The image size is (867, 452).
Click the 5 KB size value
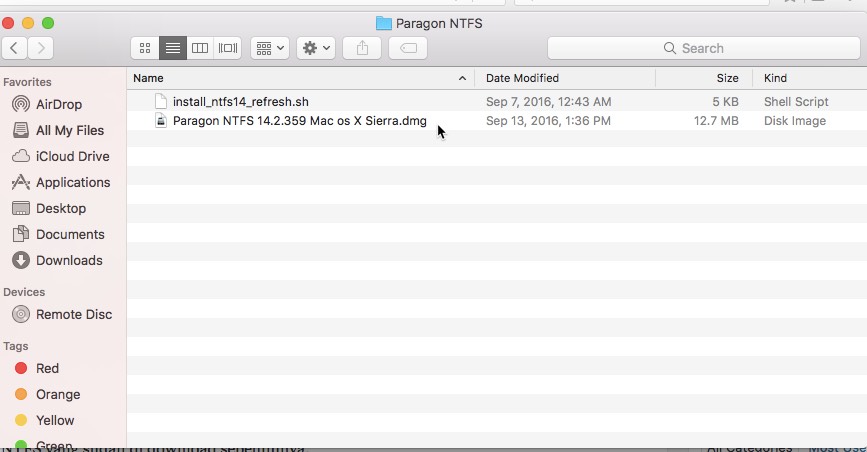[x=725, y=102]
